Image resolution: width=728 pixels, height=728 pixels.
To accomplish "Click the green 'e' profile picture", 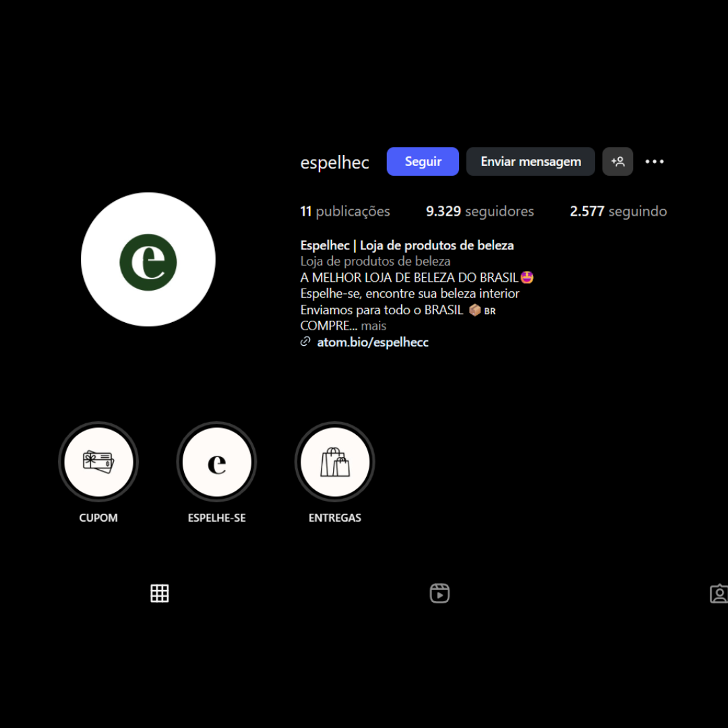I will click(x=148, y=260).
